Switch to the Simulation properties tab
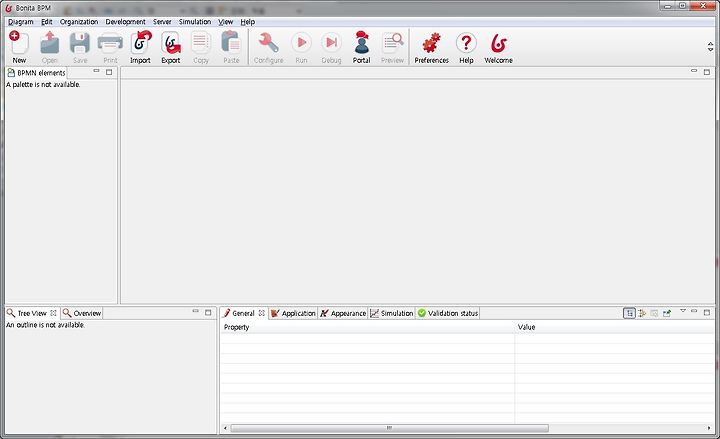The width and height of the screenshot is (720, 439). (392, 313)
